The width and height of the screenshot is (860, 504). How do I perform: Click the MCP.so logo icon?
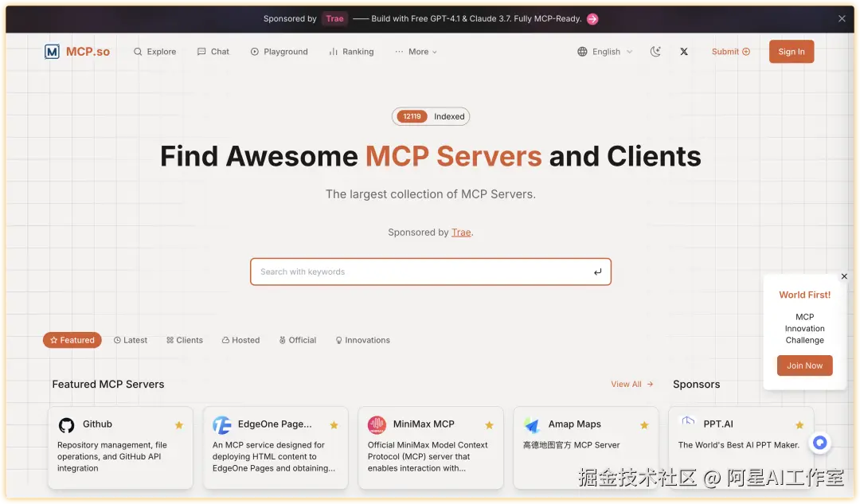(52, 52)
